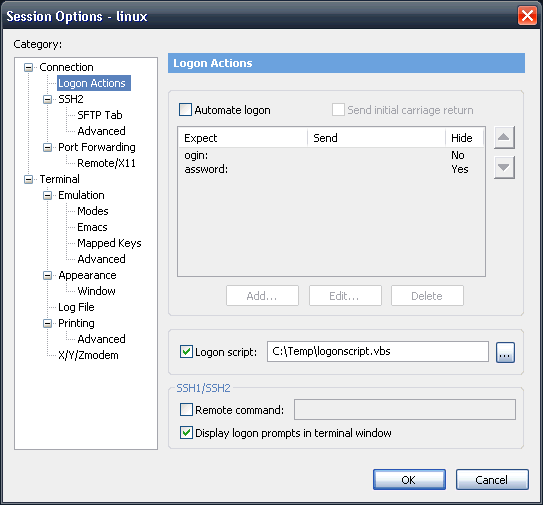Image resolution: width=543 pixels, height=505 pixels.
Task: Open the SFTP Tab category
Action: pyautogui.click(x=100, y=115)
